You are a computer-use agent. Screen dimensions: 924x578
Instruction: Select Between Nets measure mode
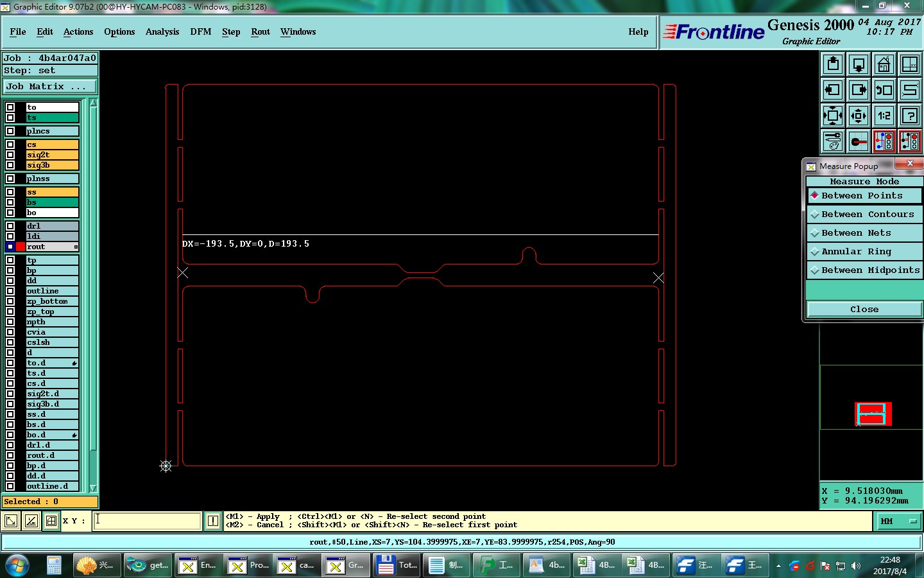point(864,233)
